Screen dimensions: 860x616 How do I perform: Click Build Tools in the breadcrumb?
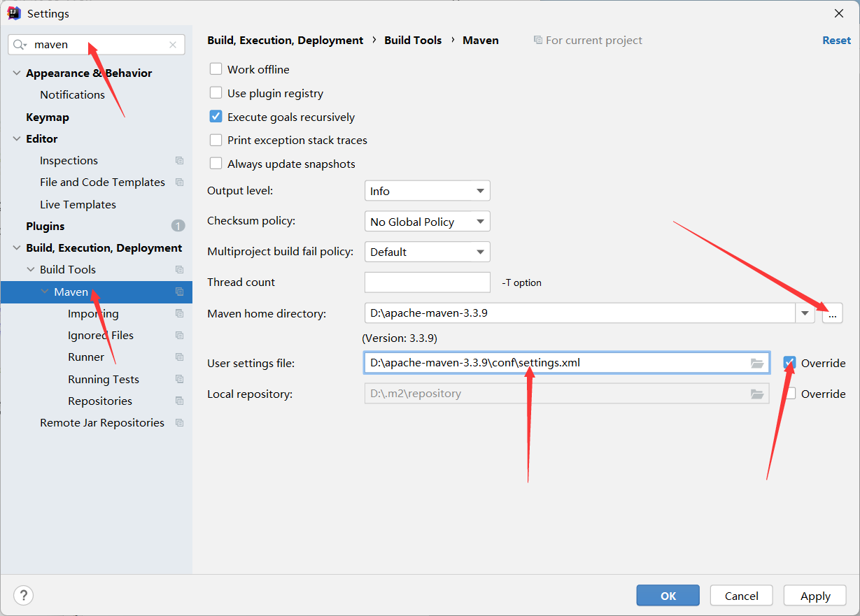pos(413,41)
